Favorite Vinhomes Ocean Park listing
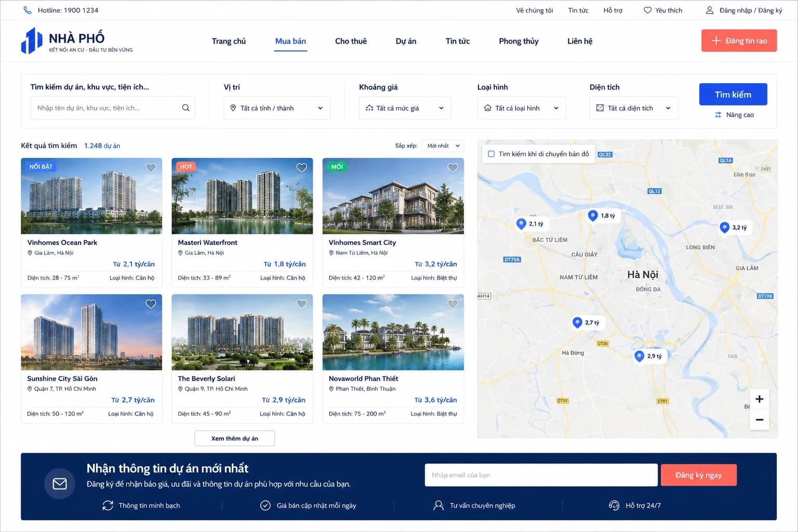 coord(151,167)
